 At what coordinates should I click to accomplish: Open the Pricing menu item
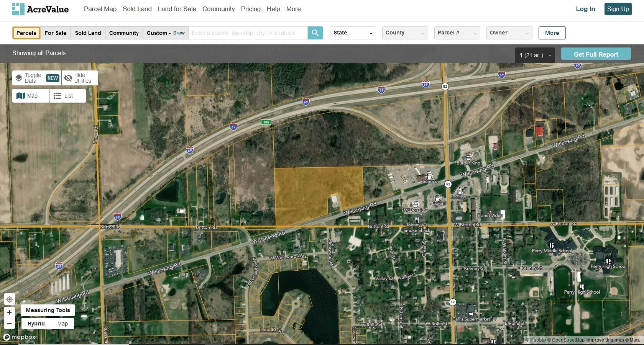(x=251, y=9)
